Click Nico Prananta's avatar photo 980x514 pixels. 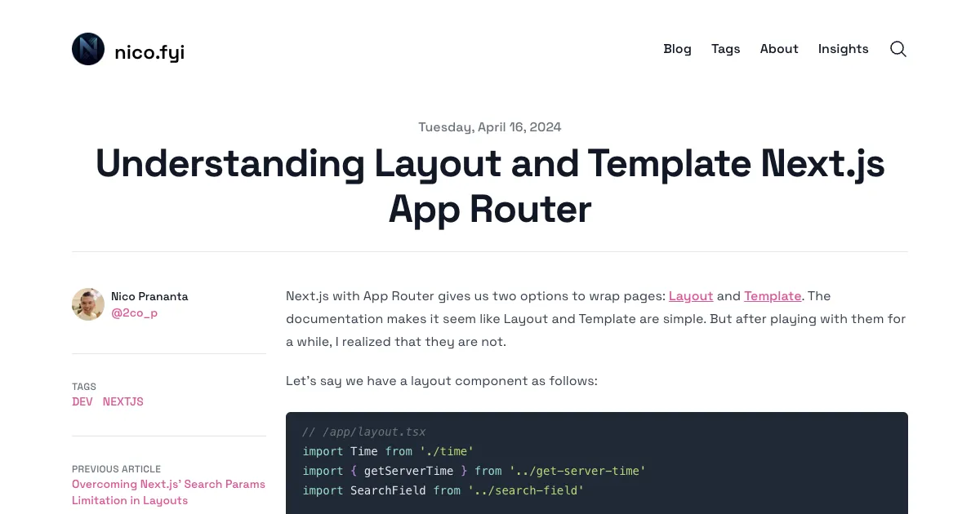pyautogui.click(x=88, y=304)
